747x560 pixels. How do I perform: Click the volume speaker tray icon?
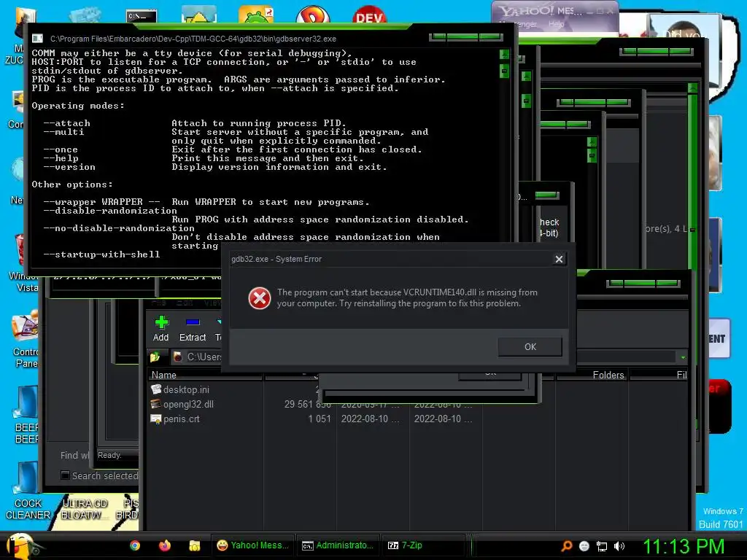619,546
